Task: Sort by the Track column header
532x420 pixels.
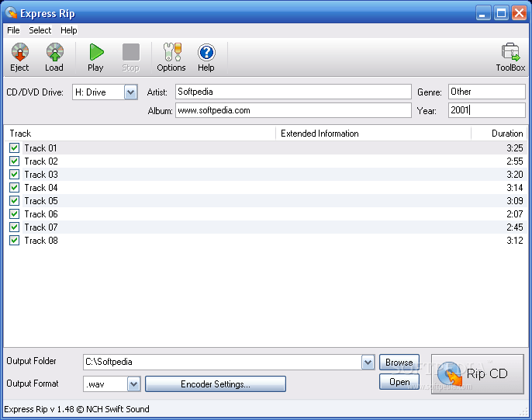Action: (x=140, y=134)
